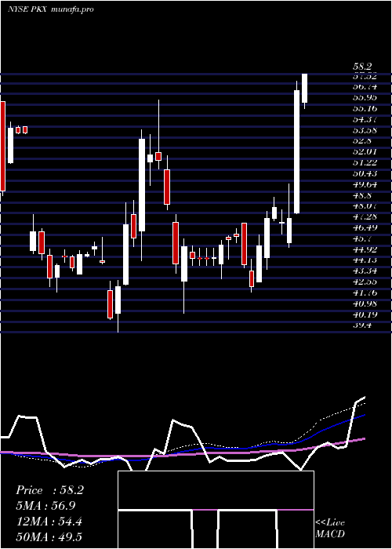Screen dimensions: 392x549
Task: Select the 49.64 price axis label
Action: (364, 184)
